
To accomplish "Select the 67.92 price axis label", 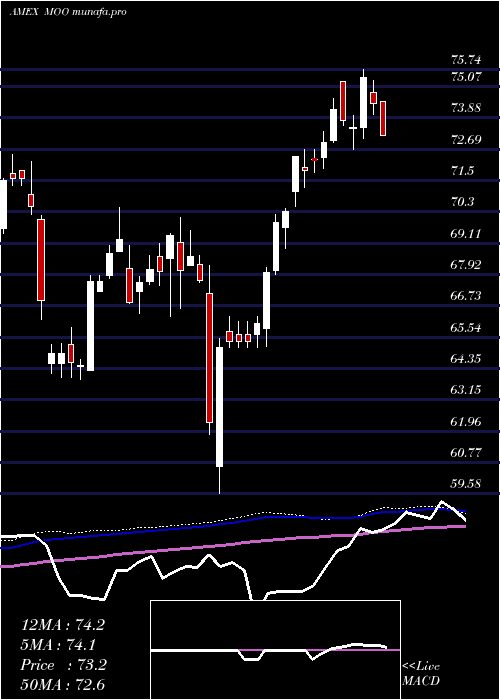I will point(466,265).
